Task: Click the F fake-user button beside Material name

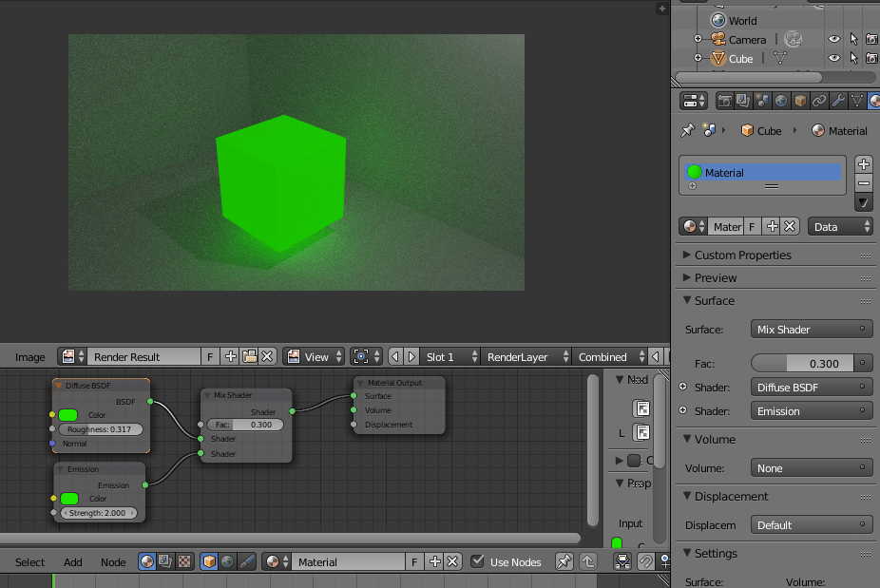Action: 414,561
